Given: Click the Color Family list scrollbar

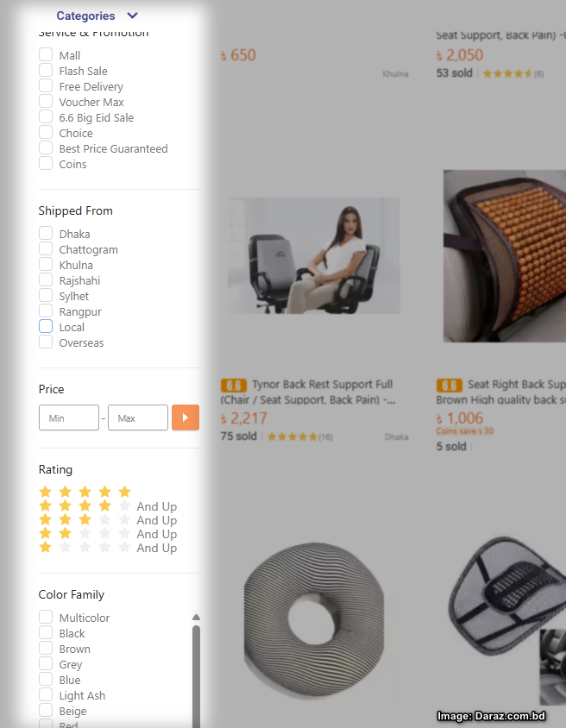Looking at the screenshot, I should pos(196,675).
